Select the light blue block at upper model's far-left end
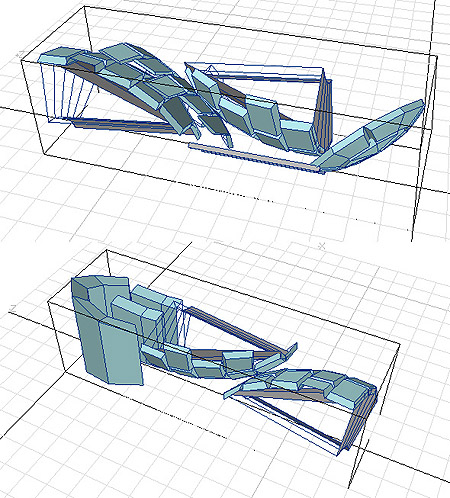 click(x=56, y=56)
